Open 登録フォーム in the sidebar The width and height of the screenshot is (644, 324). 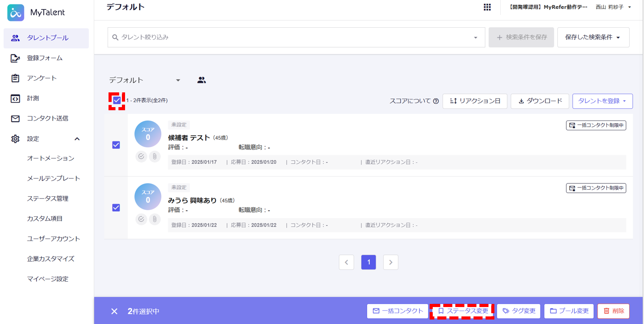pyautogui.click(x=45, y=58)
